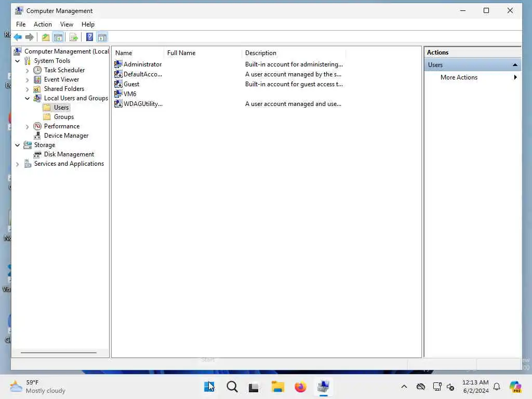532x399 pixels.
Task: Click "Built-in account for guest access t..." text
Action: pyautogui.click(x=294, y=84)
